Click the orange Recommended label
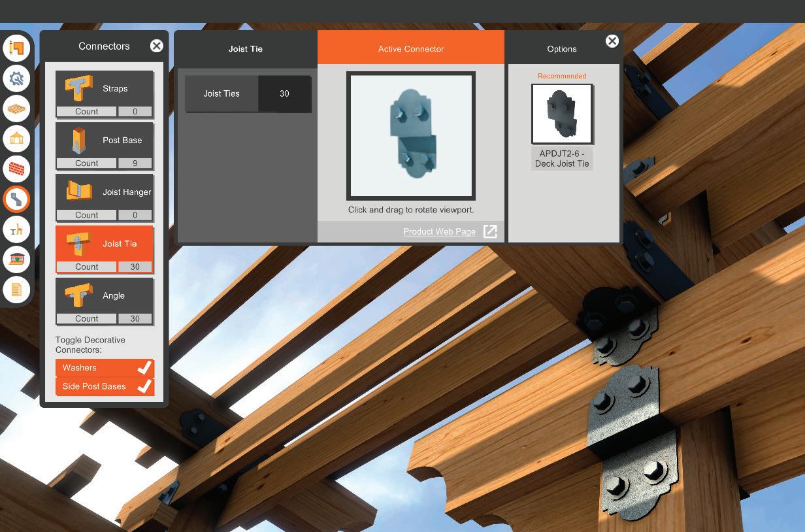This screenshot has width=805, height=532. click(x=562, y=76)
